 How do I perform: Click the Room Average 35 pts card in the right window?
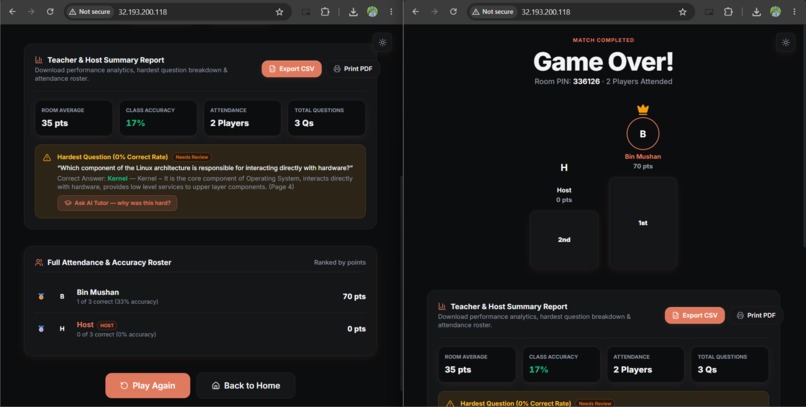477,364
